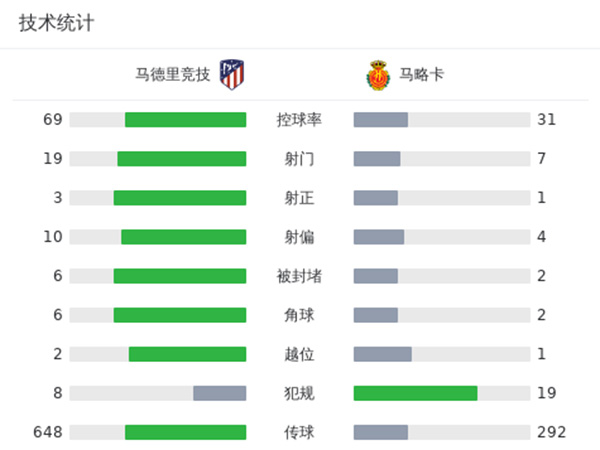
Task: Click Atlético's gray 犯规 fouls bar
Action: tap(219, 393)
